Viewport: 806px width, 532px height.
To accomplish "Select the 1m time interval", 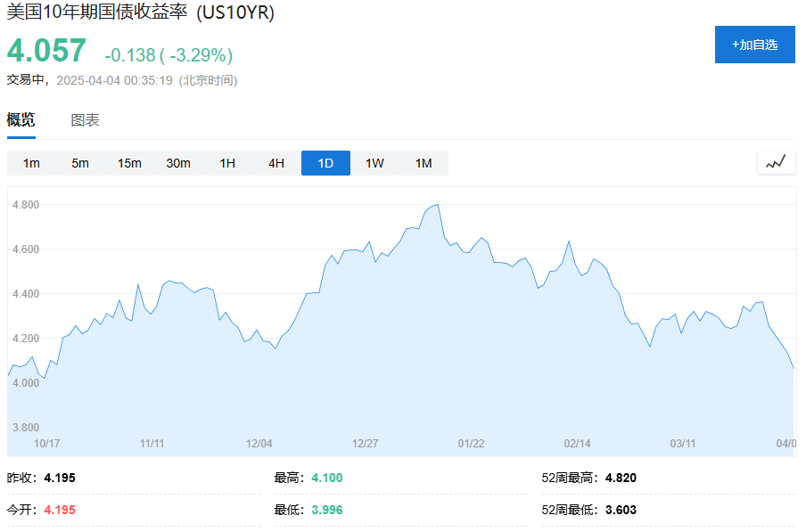I will pos(30,163).
